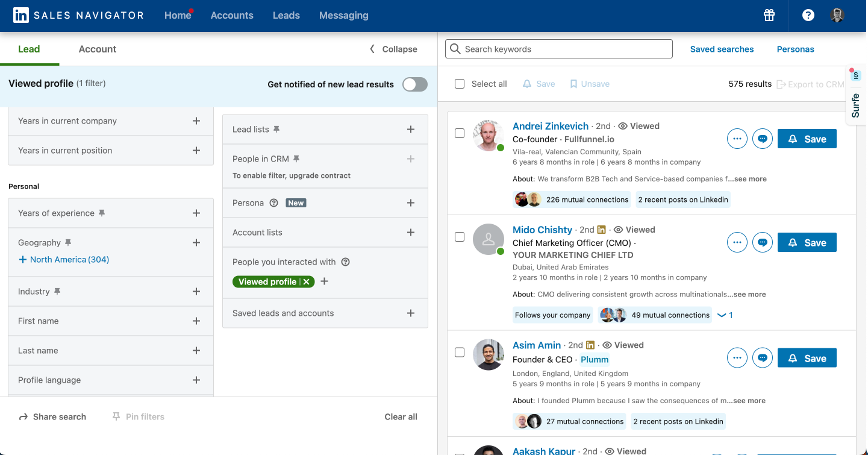Click the Search keywords input field
Image resolution: width=868 pixels, height=455 pixels.
pos(559,49)
